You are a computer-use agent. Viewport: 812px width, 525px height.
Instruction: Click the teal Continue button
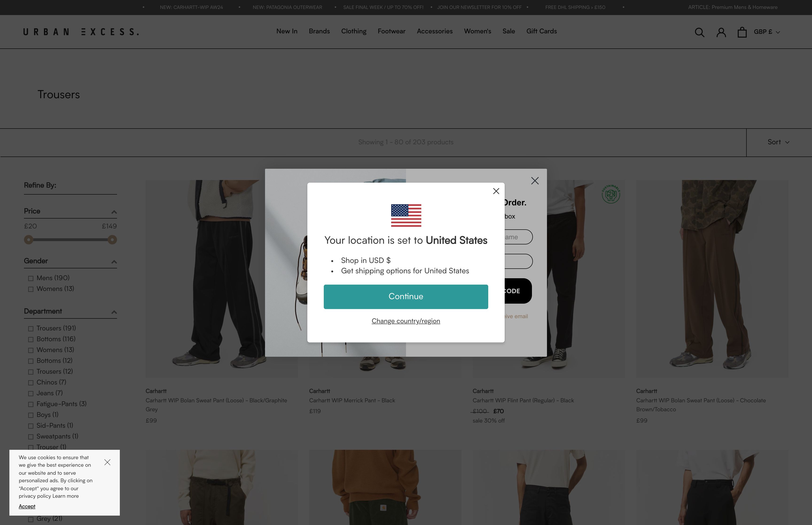pos(406,297)
